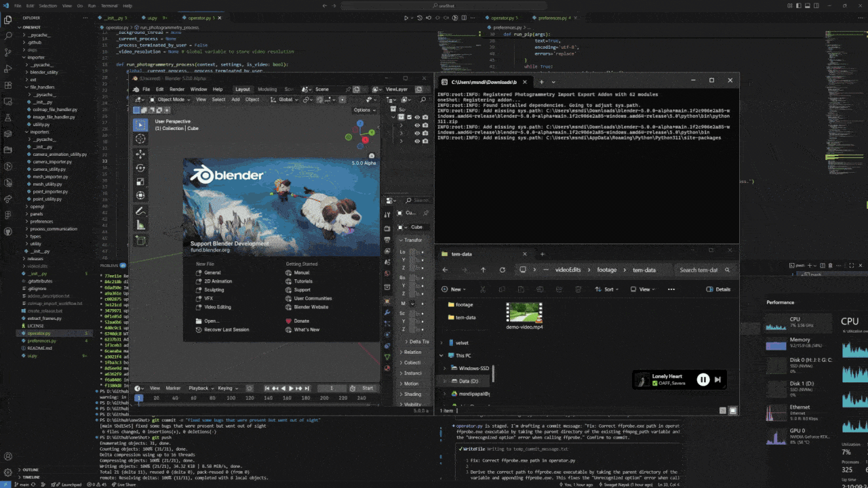868x488 pixels.
Task: Expand the Relations panel in Properties
Action: tap(412, 352)
